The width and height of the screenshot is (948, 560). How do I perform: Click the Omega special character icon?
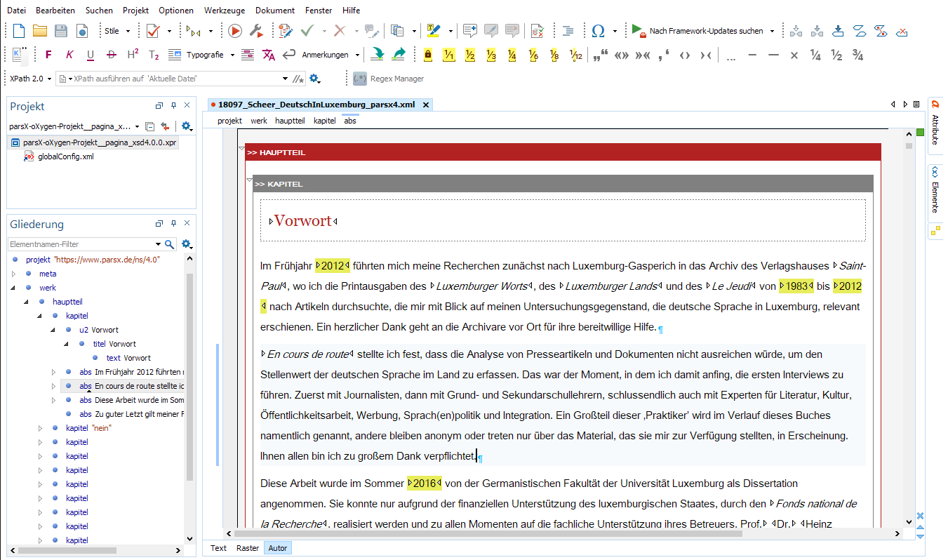[x=598, y=31]
